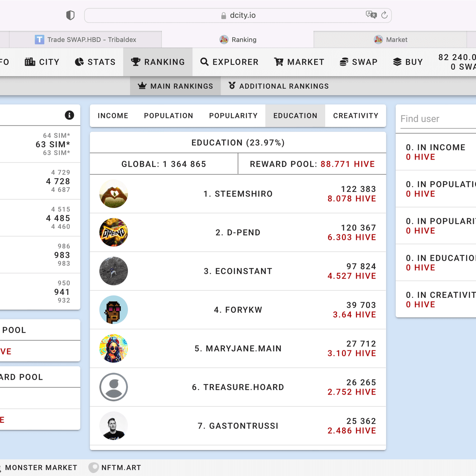Screen dimensions: 476x476
Task: Switch to the Trade SWAP.HBD Tribaldex browser tab
Action: coord(86,39)
